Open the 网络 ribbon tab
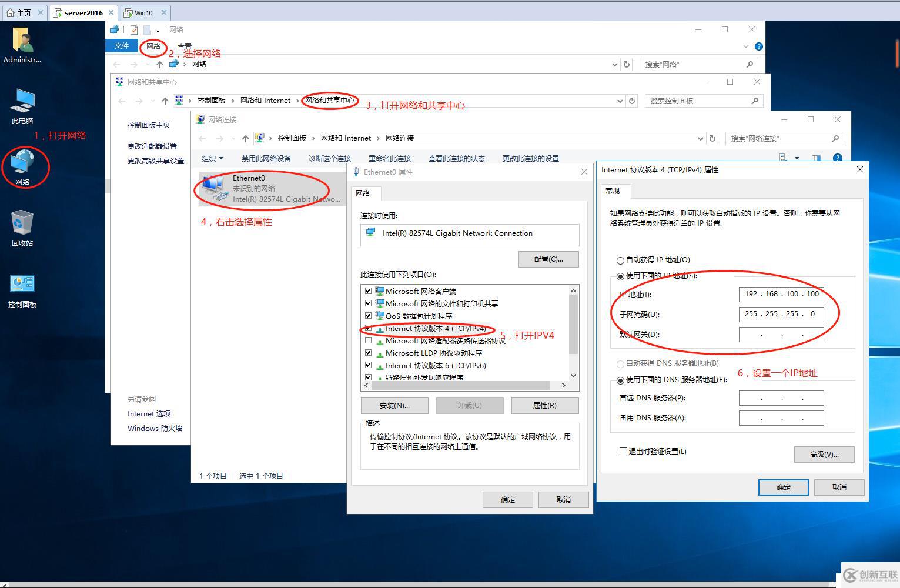900x588 pixels. click(153, 46)
